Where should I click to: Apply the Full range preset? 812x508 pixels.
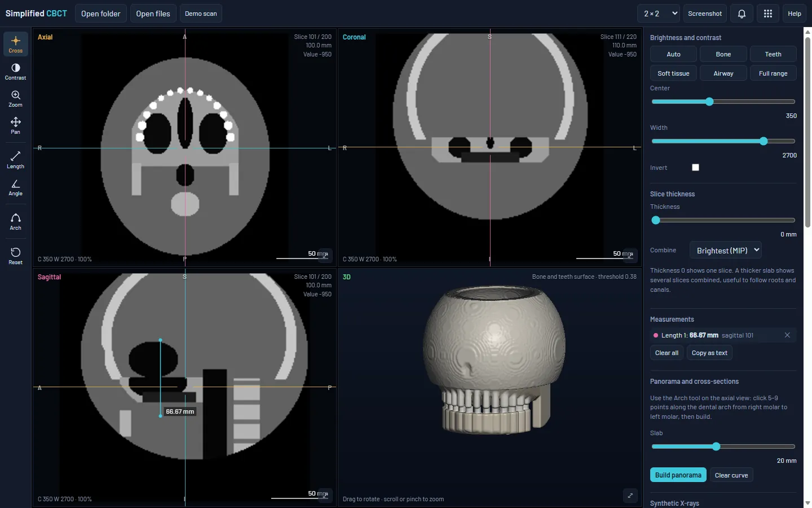(773, 73)
